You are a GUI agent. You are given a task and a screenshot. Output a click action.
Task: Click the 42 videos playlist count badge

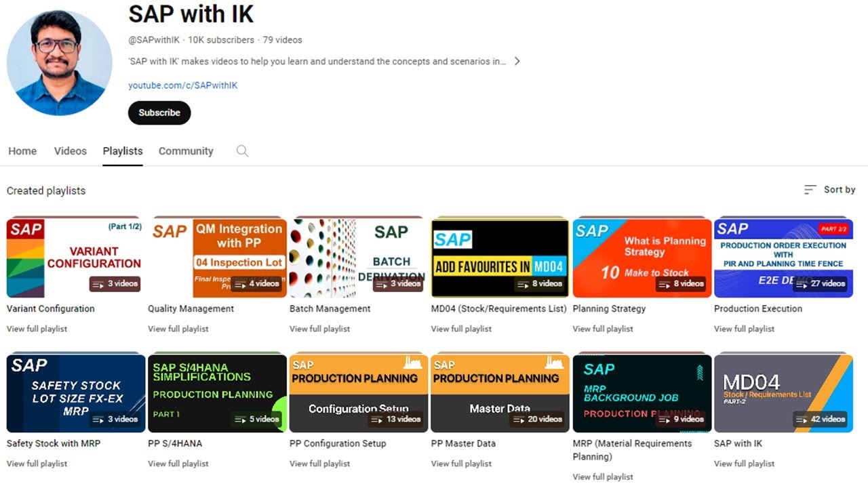pyautogui.click(x=820, y=419)
